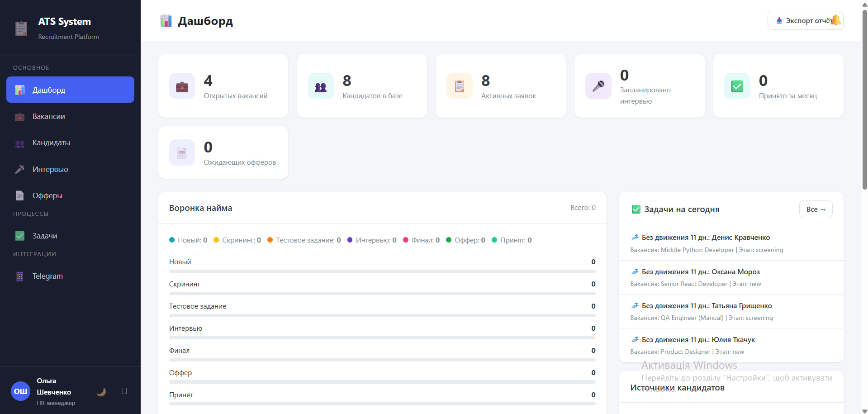
Task: Open the Дашборд sidebar item
Action: click(x=70, y=90)
